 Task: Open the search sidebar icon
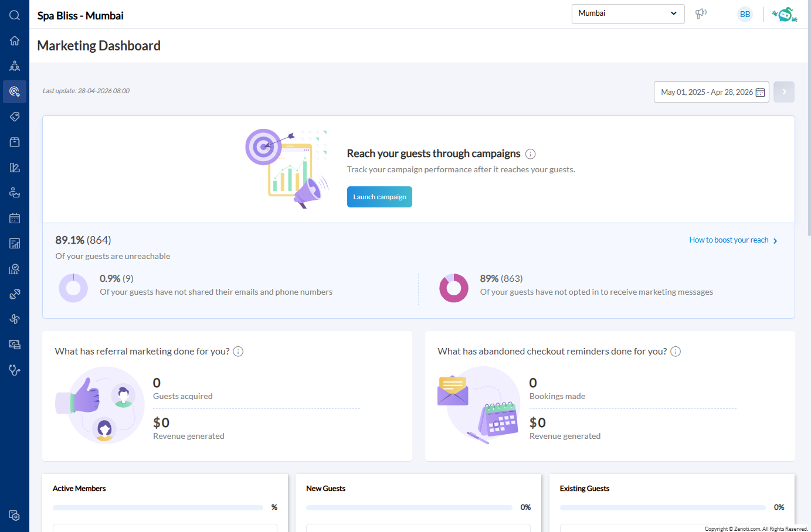pos(15,15)
